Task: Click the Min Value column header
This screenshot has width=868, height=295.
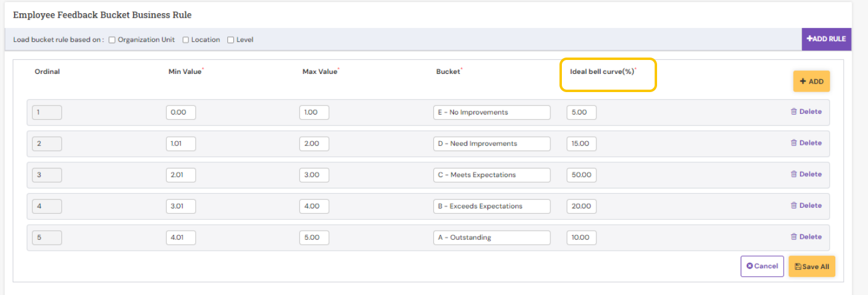Action: [x=185, y=71]
